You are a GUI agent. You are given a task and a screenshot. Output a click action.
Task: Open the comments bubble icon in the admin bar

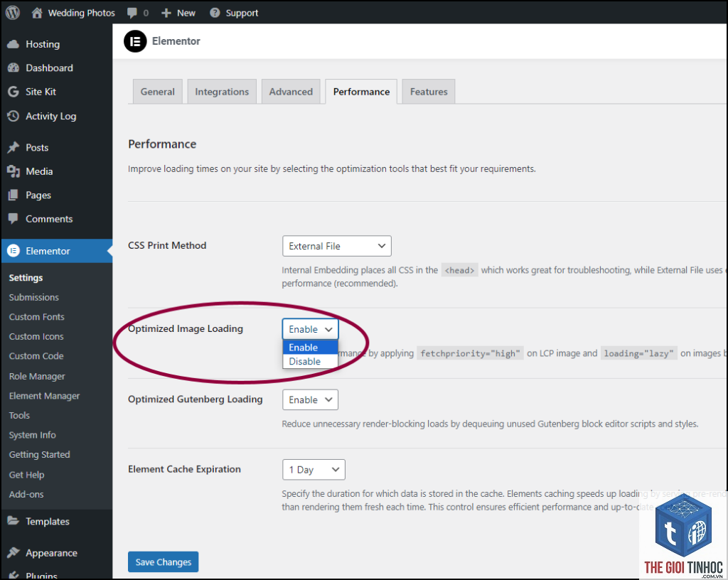132,13
